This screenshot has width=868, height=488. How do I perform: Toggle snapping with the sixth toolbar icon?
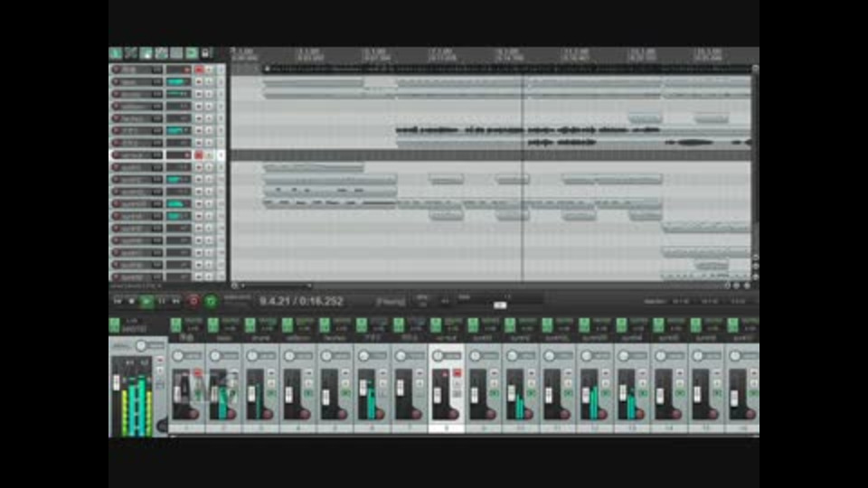point(192,53)
